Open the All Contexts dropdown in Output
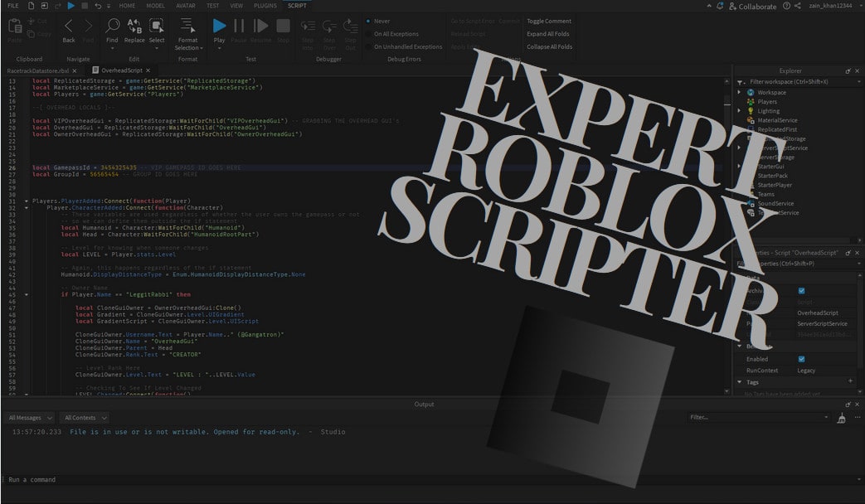The height and width of the screenshot is (504, 865). coord(85,418)
